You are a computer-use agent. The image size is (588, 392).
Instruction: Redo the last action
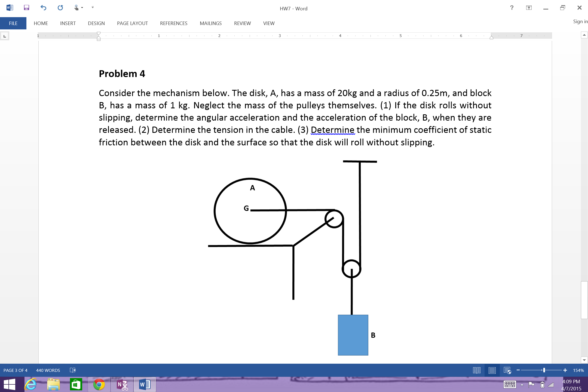[x=60, y=8]
